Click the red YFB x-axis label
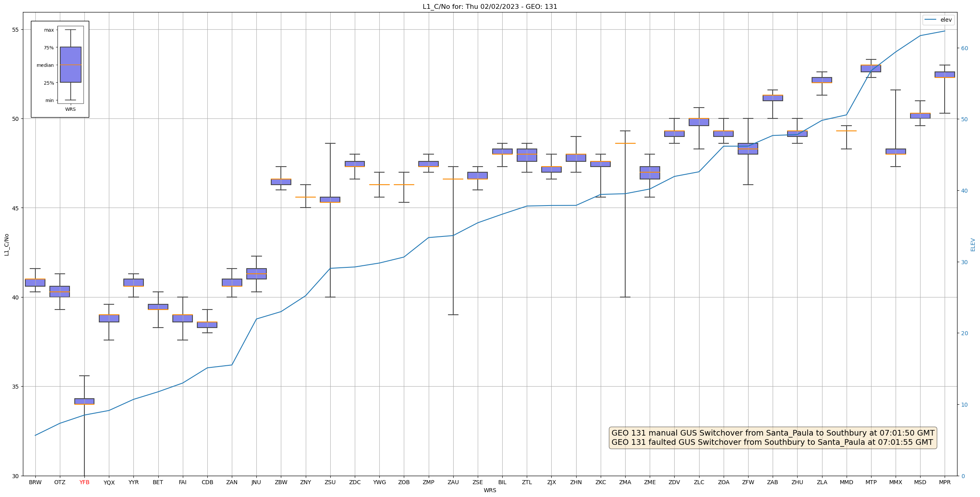 coord(84,482)
